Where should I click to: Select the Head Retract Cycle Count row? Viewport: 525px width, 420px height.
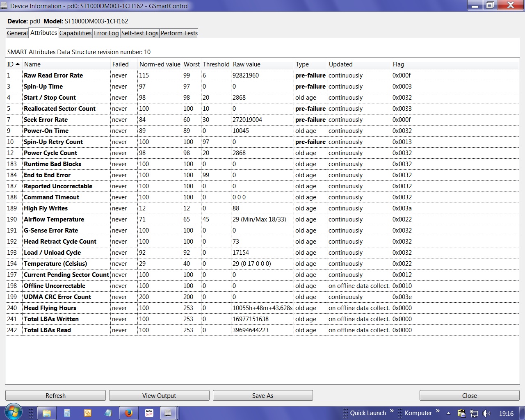[262, 242]
